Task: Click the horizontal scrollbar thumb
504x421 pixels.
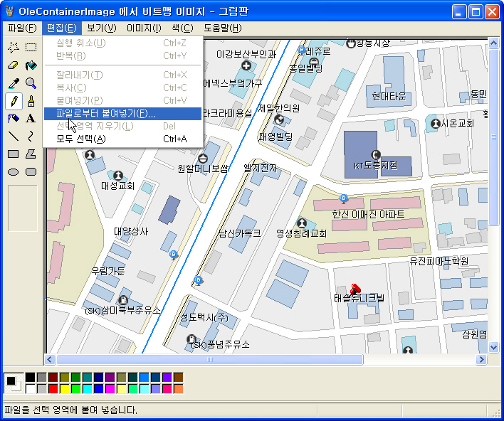Action: tap(210, 359)
